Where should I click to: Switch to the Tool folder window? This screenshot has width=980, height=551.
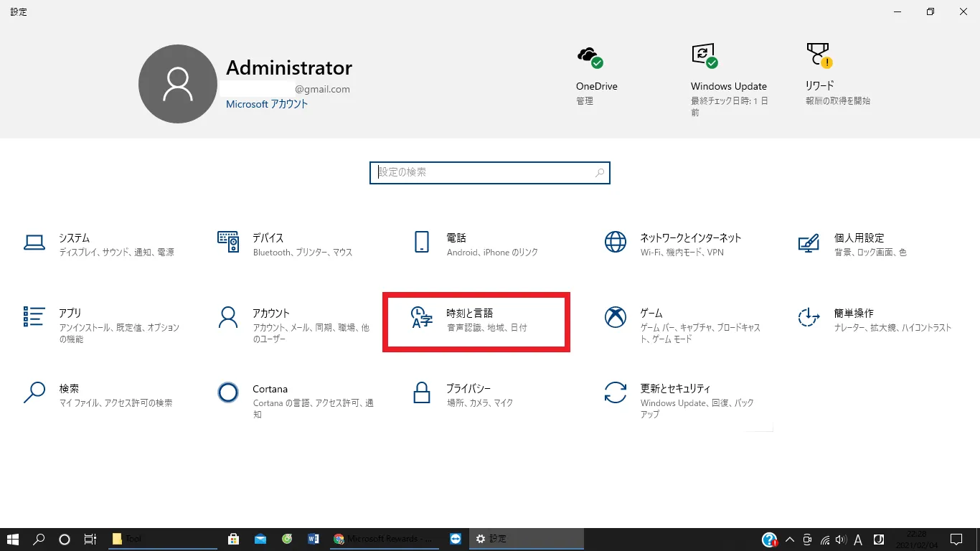(x=162, y=540)
